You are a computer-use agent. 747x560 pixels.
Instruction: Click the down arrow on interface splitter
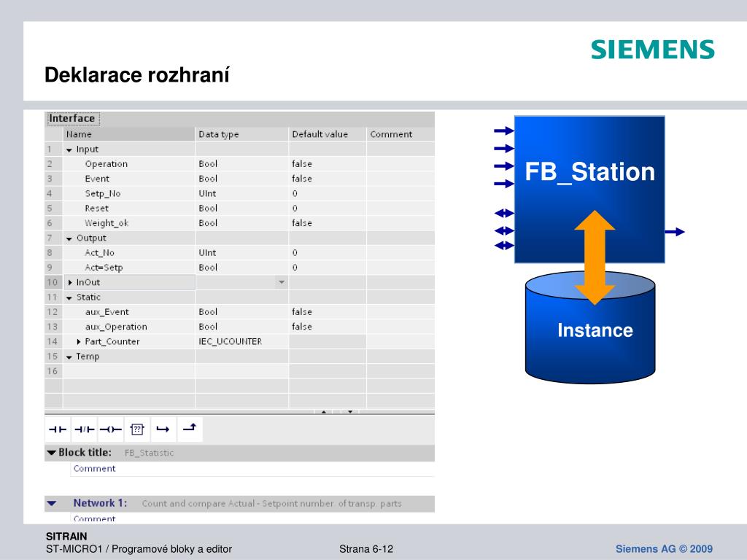[x=350, y=412]
